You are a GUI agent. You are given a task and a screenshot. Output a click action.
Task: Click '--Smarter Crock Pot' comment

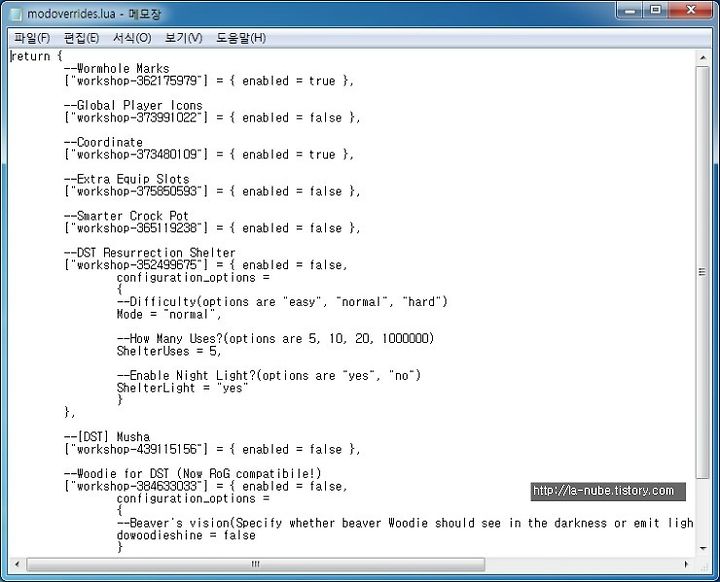(x=126, y=215)
